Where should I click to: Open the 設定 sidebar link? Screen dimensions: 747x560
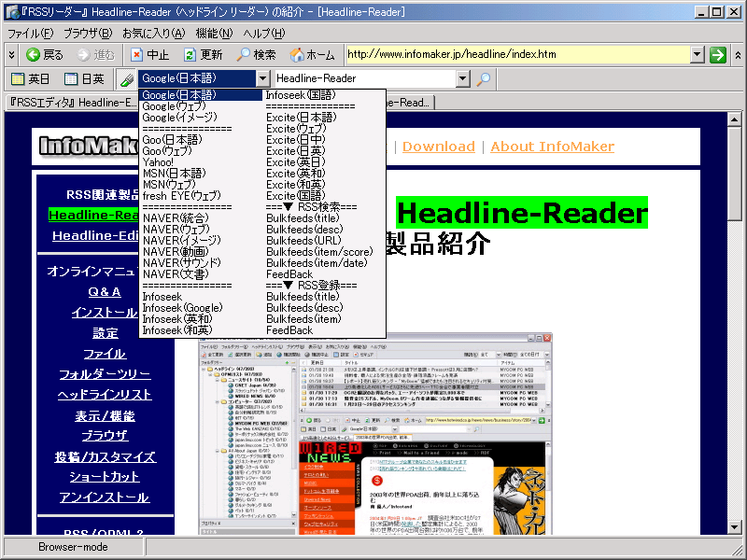105,333
